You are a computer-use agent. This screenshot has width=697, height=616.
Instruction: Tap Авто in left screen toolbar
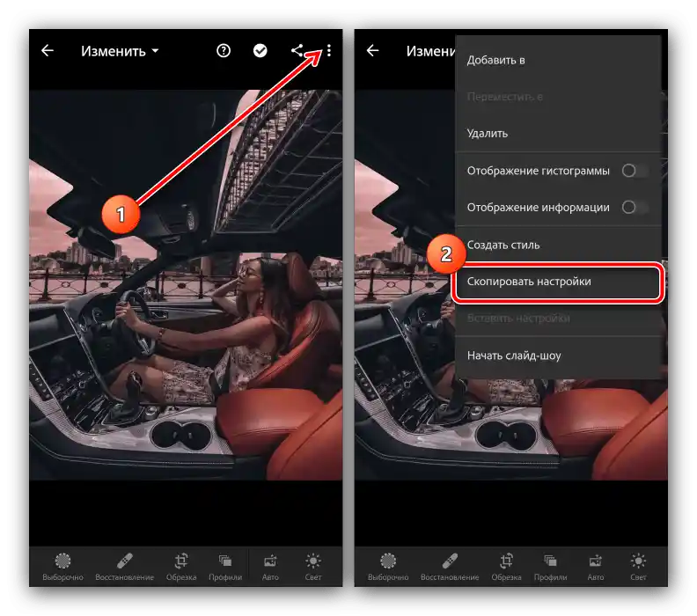coord(270,567)
